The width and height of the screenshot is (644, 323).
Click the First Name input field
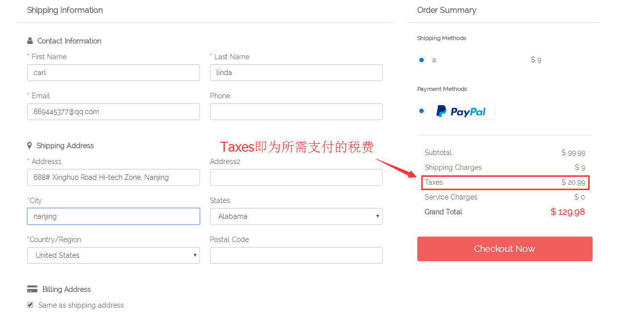pos(114,73)
